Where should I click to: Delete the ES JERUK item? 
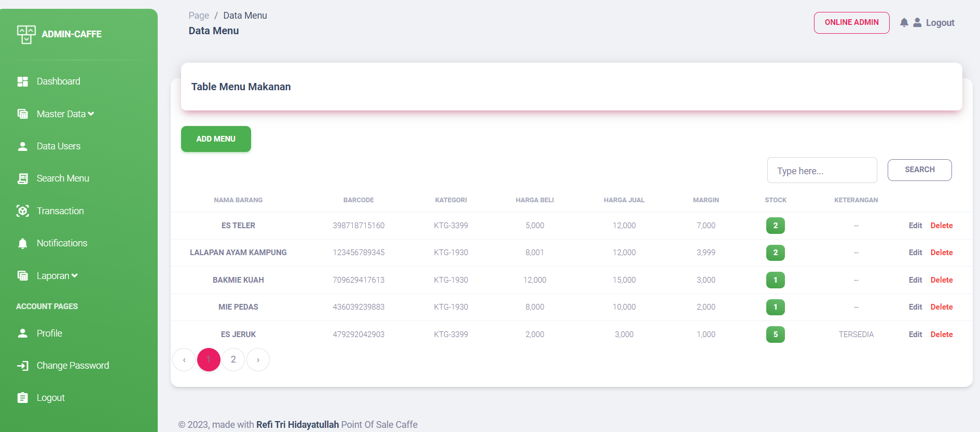[x=942, y=335]
